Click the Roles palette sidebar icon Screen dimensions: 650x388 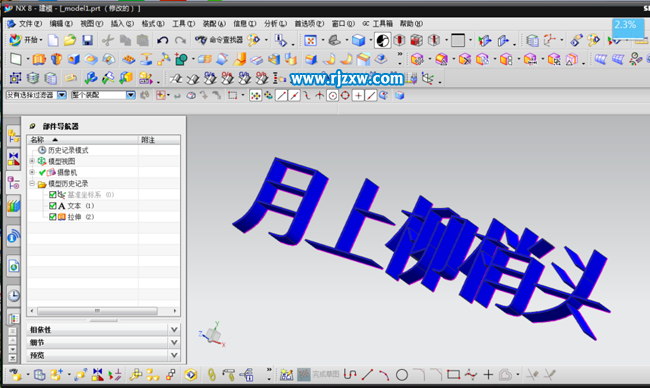(13, 318)
